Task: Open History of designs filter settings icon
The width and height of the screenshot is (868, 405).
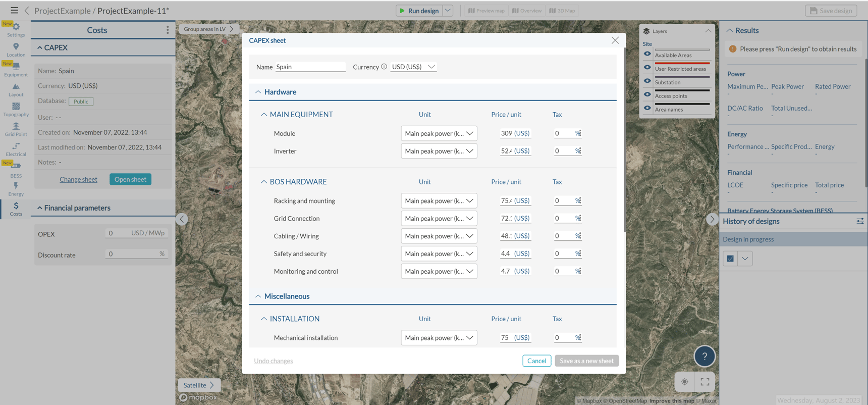Action: click(x=860, y=221)
